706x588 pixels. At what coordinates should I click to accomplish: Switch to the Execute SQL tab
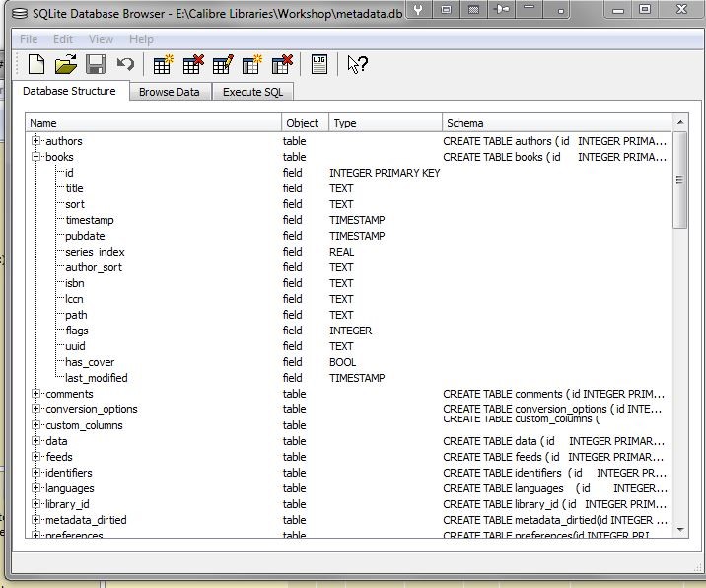(252, 92)
